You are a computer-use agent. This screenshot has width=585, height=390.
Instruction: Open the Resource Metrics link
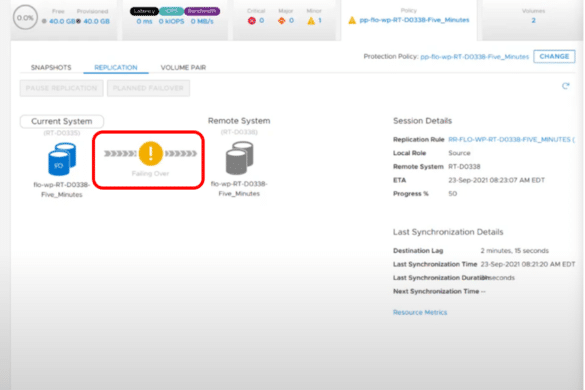tap(420, 312)
